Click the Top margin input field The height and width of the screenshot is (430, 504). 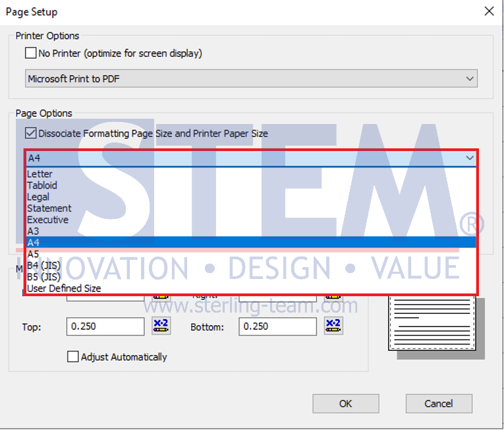(x=105, y=326)
